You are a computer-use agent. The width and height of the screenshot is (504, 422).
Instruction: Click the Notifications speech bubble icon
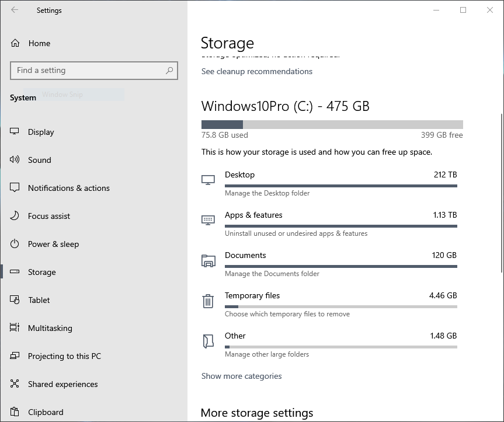coord(15,187)
